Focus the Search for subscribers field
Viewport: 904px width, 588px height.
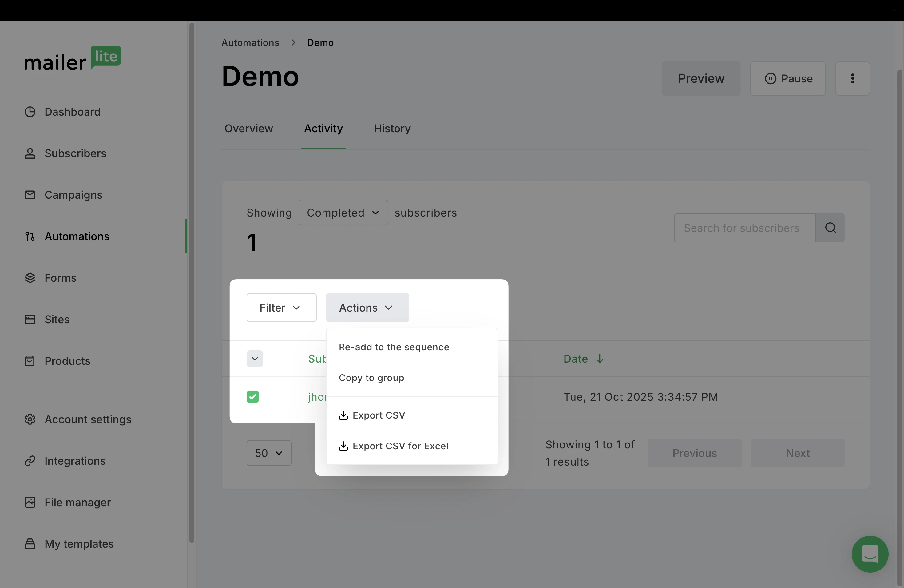point(744,228)
